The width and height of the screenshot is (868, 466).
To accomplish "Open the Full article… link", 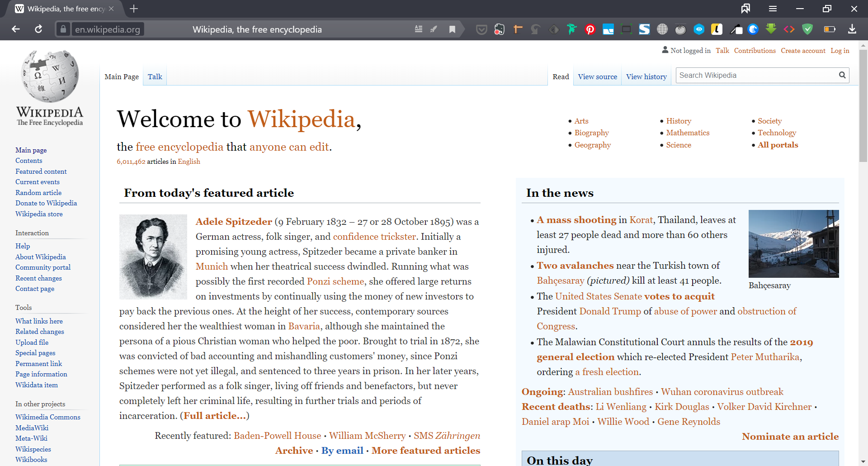I will [x=215, y=416].
